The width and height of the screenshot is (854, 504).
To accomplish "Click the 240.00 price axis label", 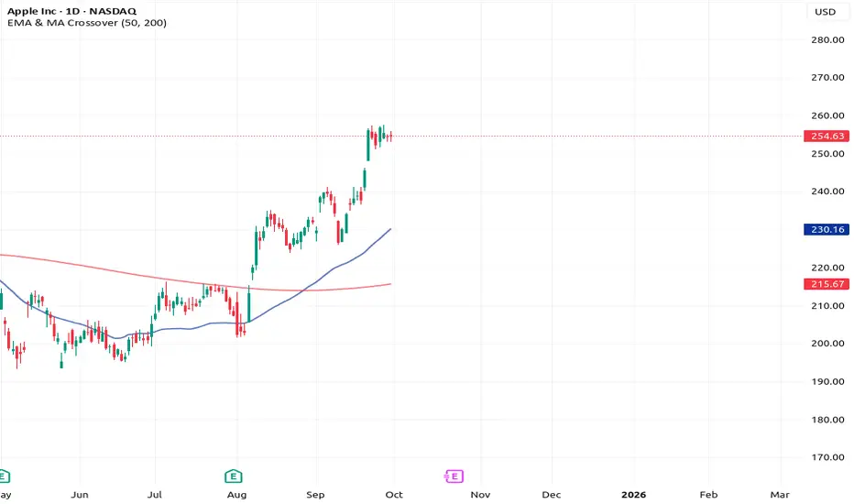I will 826,192.
